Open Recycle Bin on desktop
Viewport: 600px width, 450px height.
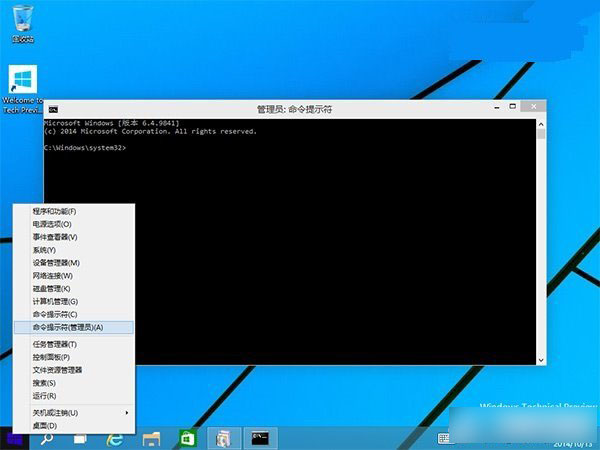click(x=22, y=22)
